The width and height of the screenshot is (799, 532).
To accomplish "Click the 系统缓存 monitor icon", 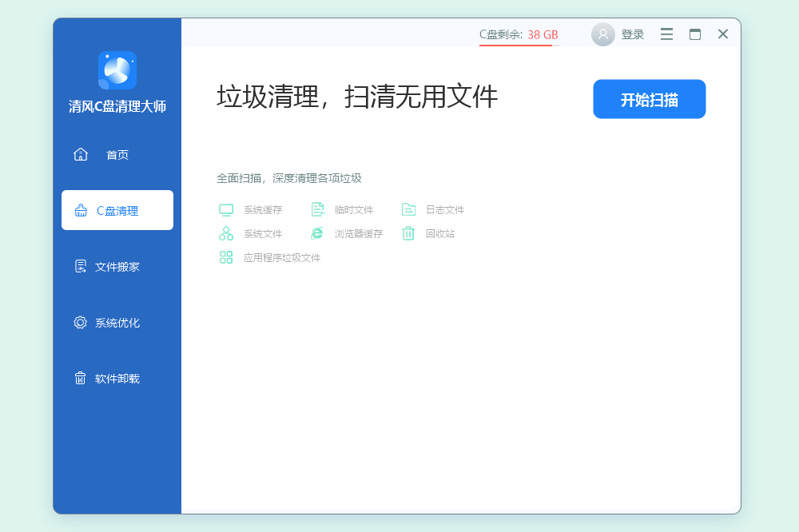I will tap(226, 209).
